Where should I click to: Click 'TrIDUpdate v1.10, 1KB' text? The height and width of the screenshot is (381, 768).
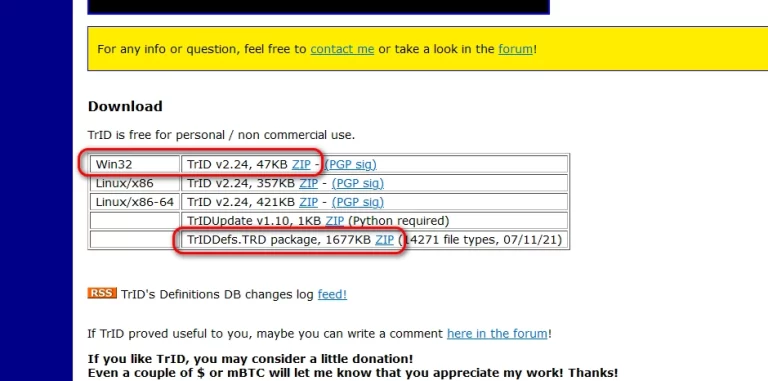point(254,221)
